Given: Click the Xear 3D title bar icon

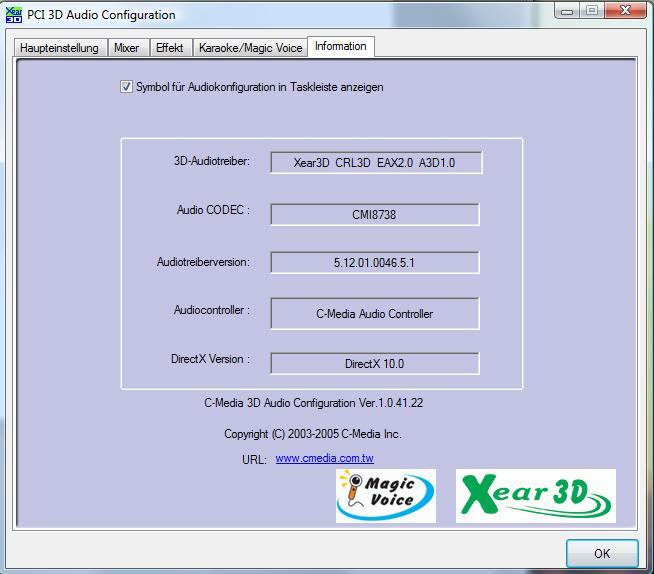Looking at the screenshot, I should pyautogui.click(x=14, y=15).
